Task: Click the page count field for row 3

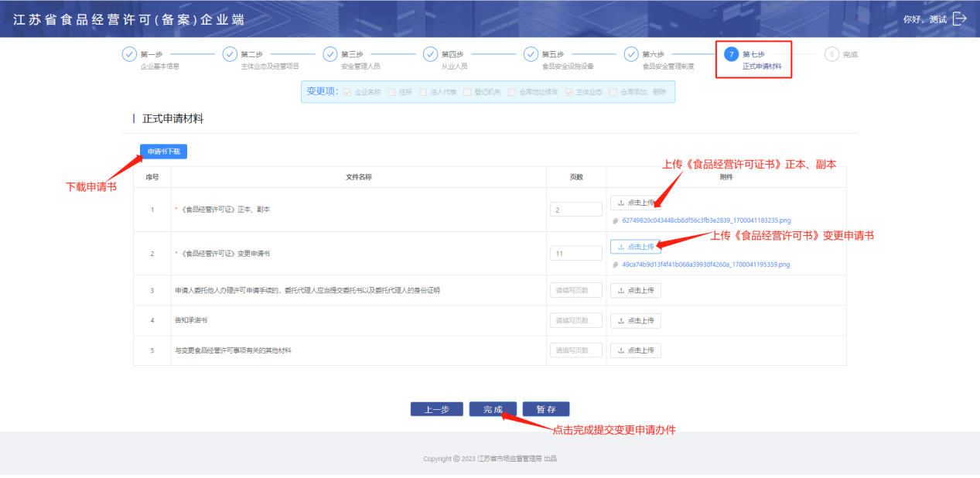Action: [x=575, y=291]
